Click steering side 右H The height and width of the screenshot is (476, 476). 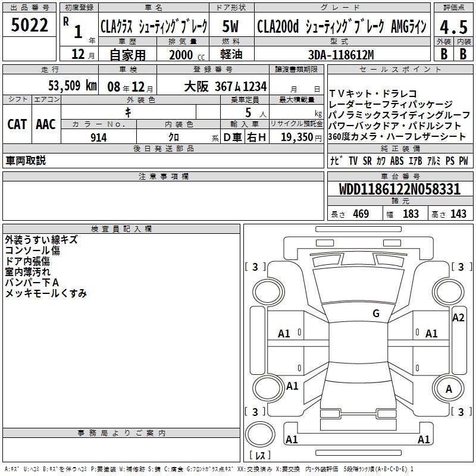click(256, 137)
